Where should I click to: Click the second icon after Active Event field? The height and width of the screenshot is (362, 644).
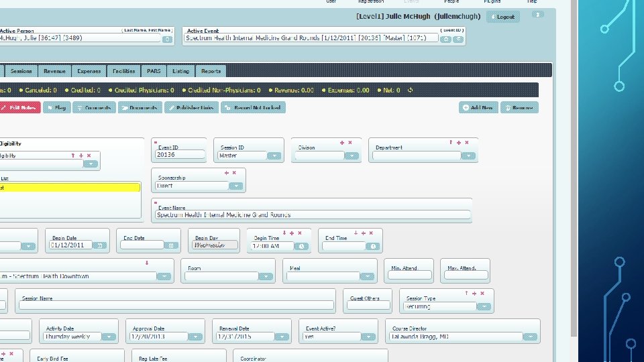[458, 40]
